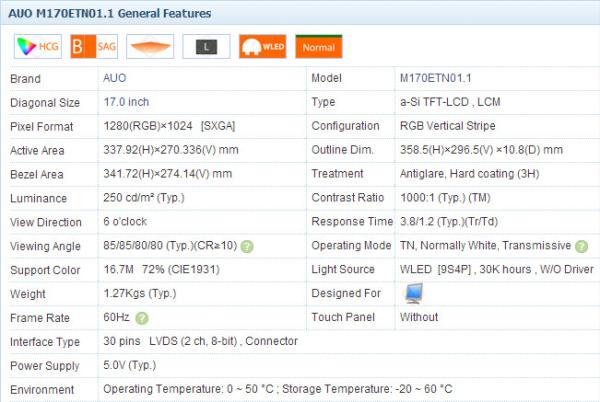Click the monitor icon in Designed For
Image resolution: width=600 pixels, height=402 pixels.
[414, 293]
